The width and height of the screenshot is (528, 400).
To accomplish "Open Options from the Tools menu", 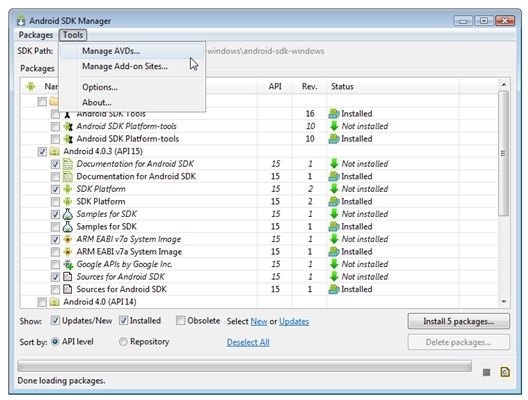I will coord(132,87).
